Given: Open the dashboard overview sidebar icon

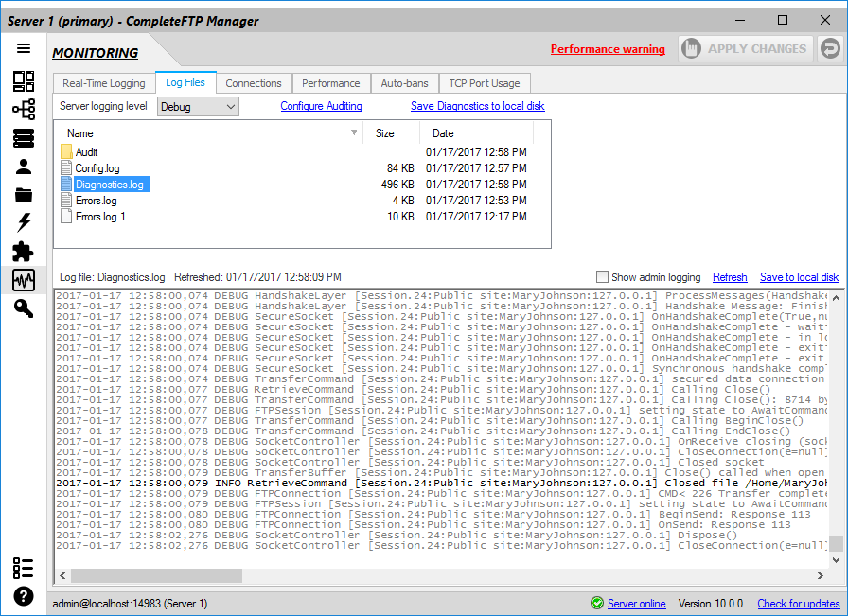Looking at the screenshot, I should coord(24,81).
